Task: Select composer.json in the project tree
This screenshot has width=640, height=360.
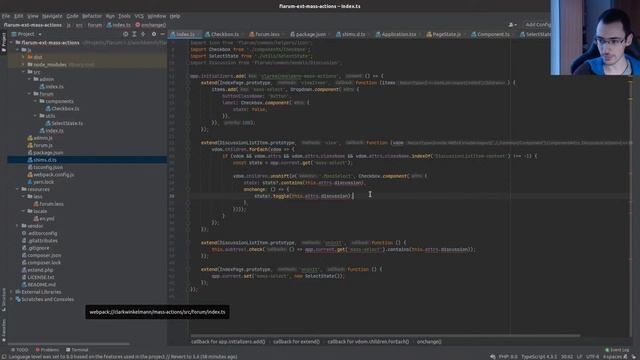Action: click(x=44, y=256)
